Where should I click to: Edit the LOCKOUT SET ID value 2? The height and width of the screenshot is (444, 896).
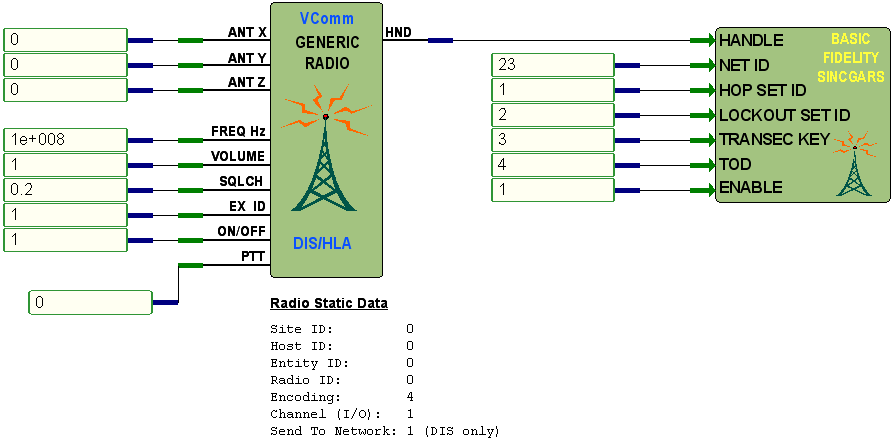[x=553, y=115]
